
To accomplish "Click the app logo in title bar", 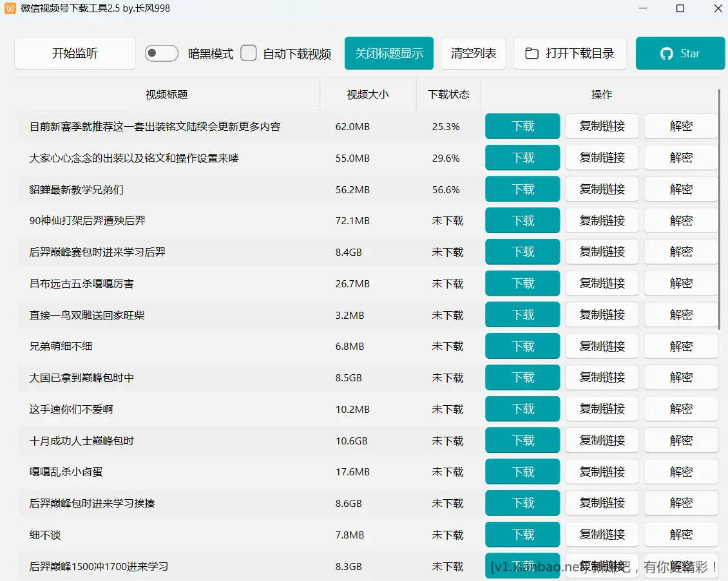I will 10,8.
